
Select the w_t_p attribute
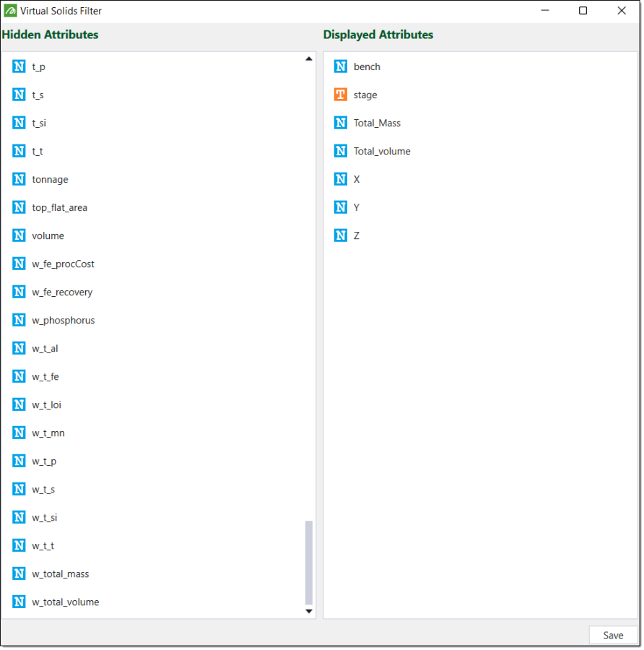[x=44, y=461]
